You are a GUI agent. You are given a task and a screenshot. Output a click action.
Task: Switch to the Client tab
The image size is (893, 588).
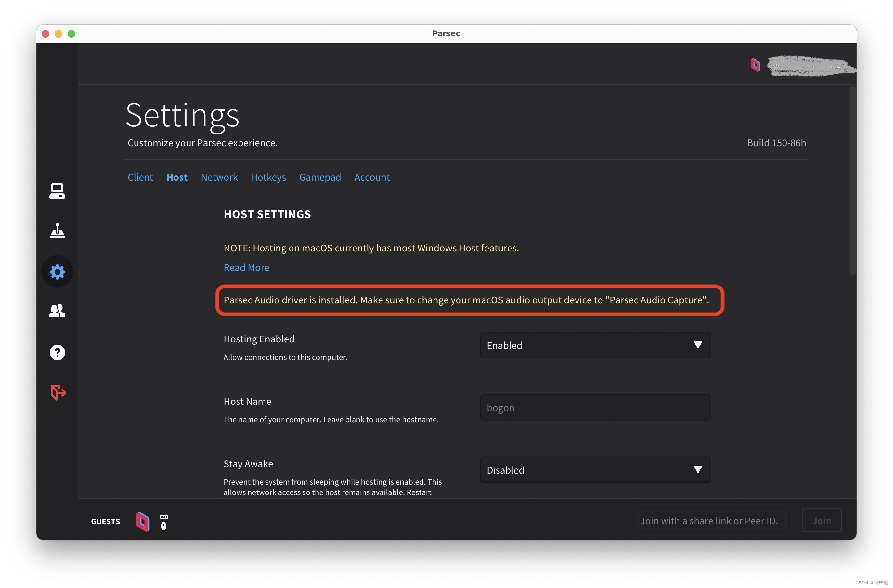coord(140,177)
